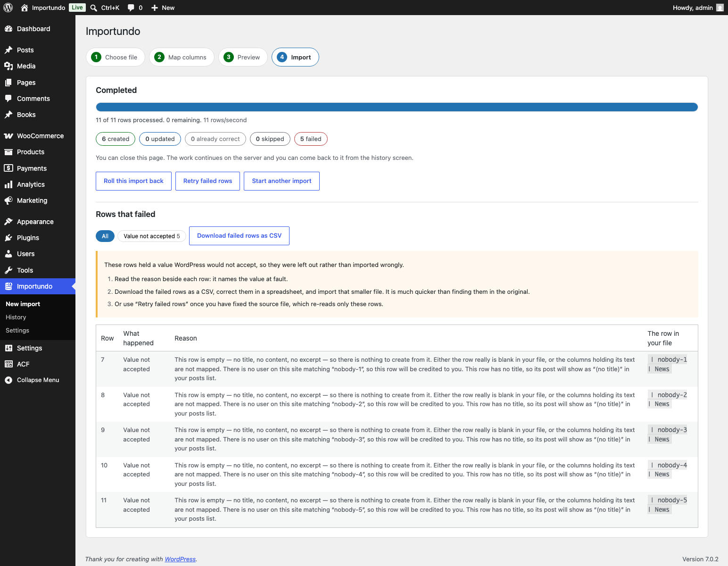Click the 0 updated status pill
728x566 pixels.
point(160,139)
